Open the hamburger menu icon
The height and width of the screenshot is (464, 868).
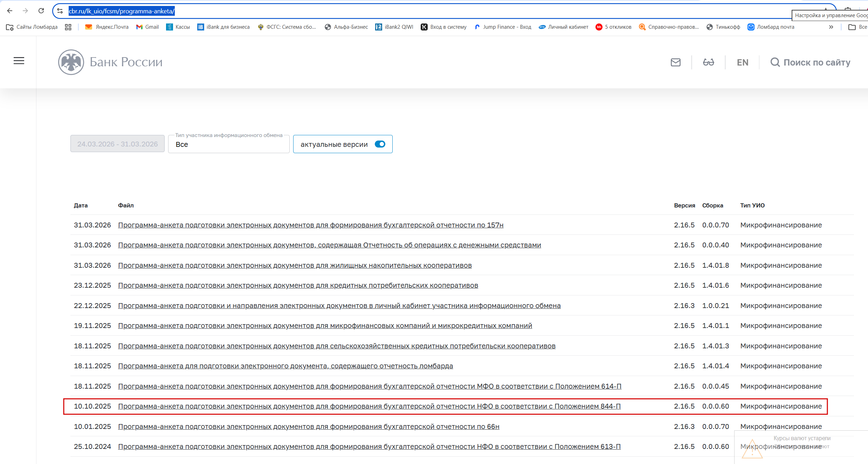point(19,61)
